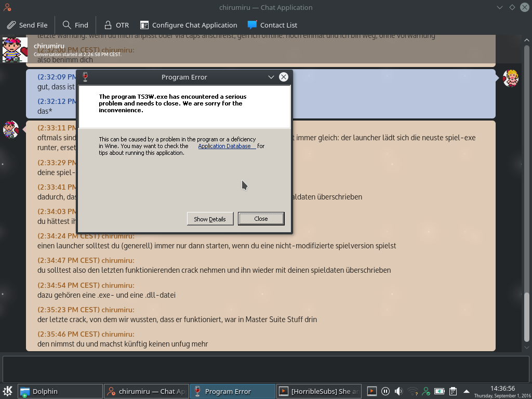Click the message 'dazu gehören eine .exe- und eine .dll-datei'
532x399 pixels.
(x=106, y=295)
